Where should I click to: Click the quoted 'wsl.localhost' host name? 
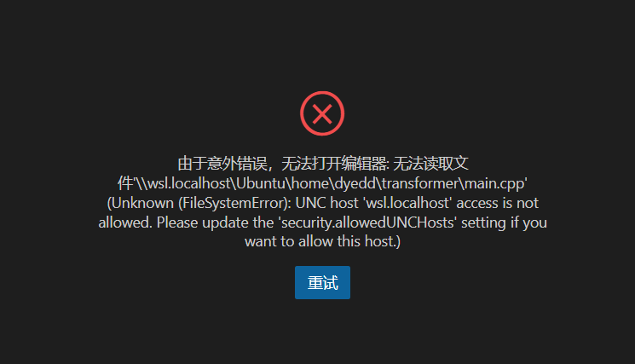pyautogui.click(x=408, y=203)
